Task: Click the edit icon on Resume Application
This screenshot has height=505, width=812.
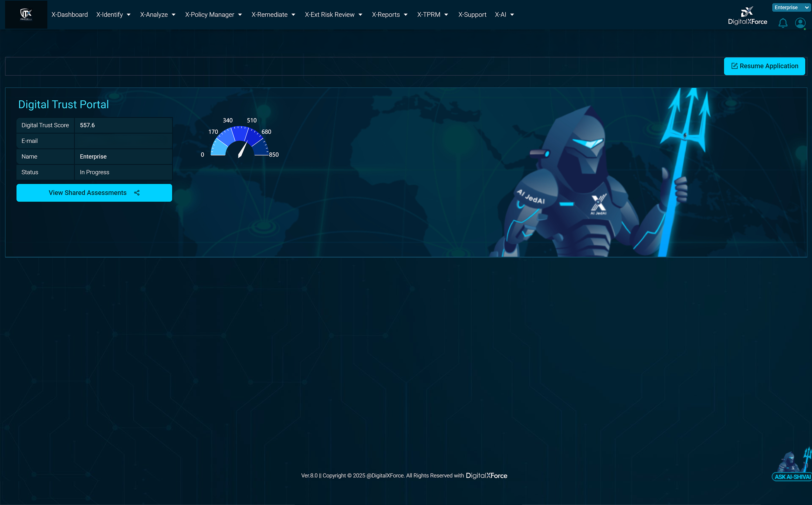Action: (x=734, y=66)
